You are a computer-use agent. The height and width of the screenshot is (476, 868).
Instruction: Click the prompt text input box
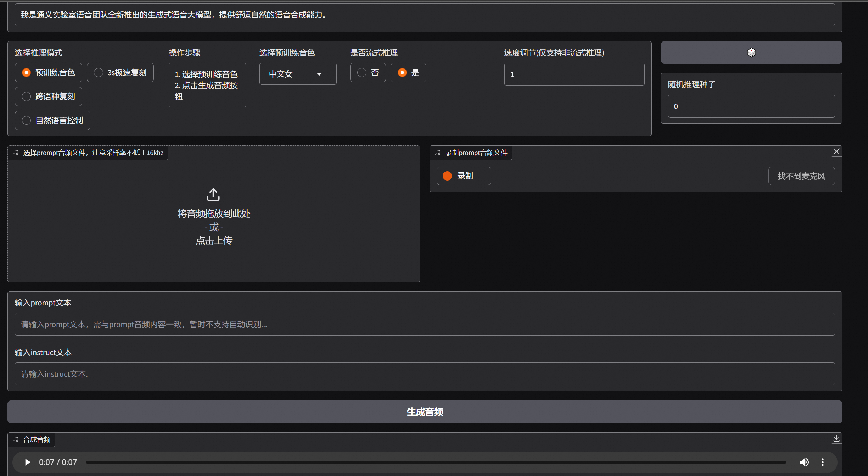click(425, 324)
